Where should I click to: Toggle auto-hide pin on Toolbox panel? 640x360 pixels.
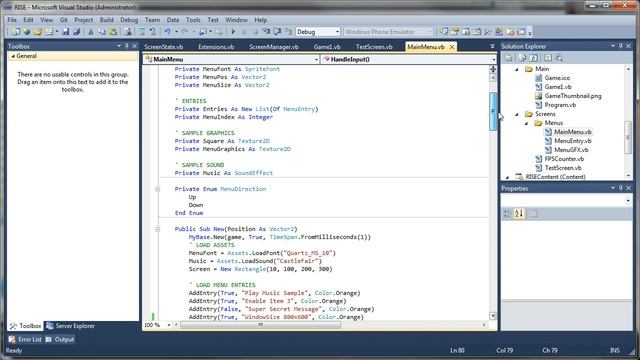coord(127,46)
